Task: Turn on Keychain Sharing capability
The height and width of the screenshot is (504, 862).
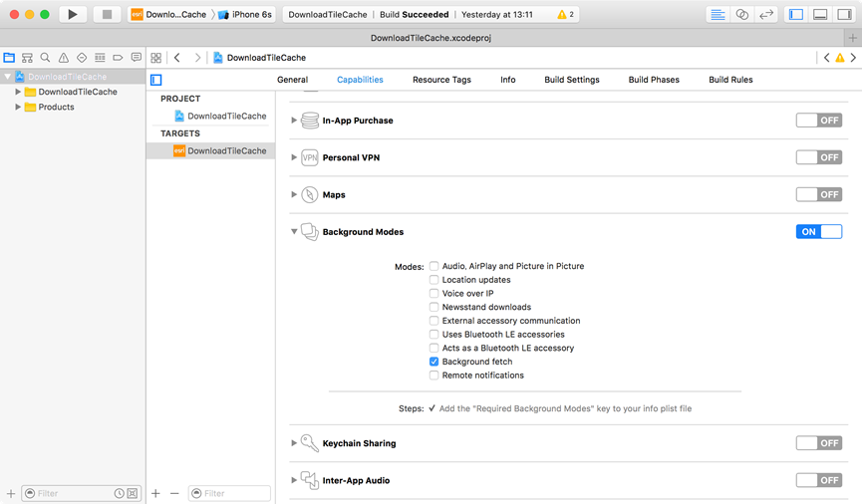Action: [x=818, y=443]
